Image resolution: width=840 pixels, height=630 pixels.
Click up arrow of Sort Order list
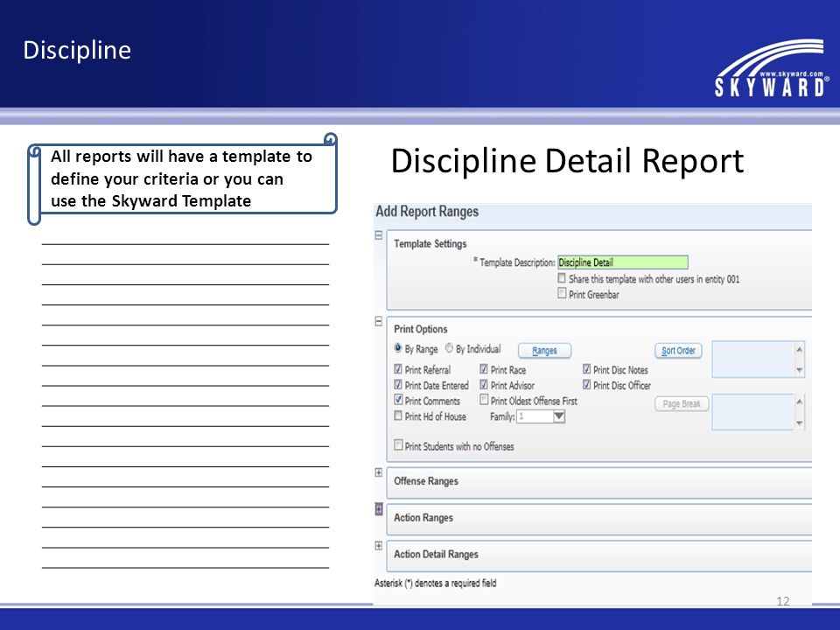799,349
